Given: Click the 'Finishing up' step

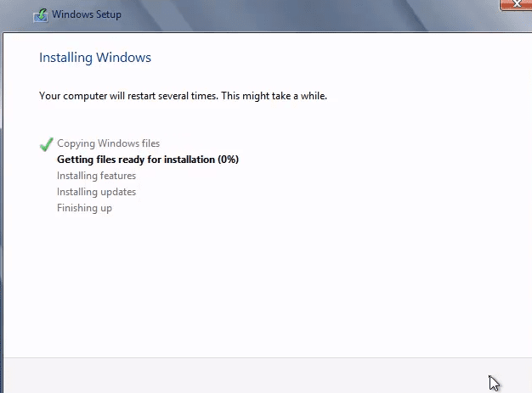Looking at the screenshot, I should [84, 208].
